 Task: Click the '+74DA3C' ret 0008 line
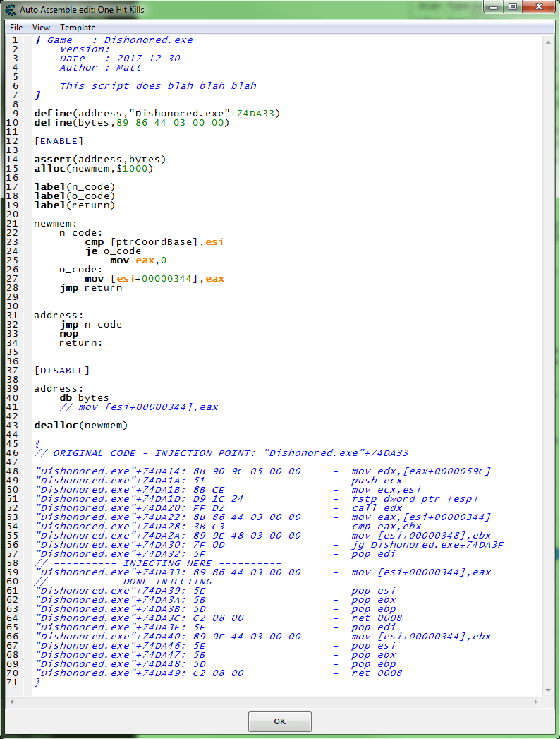click(x=219, y=618)
